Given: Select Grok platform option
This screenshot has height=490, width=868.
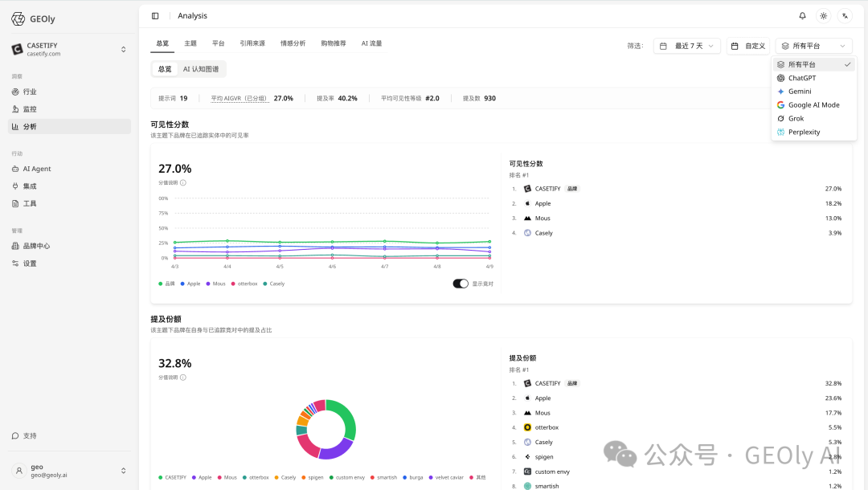Looking at the screenshot, I should point(813,118).
